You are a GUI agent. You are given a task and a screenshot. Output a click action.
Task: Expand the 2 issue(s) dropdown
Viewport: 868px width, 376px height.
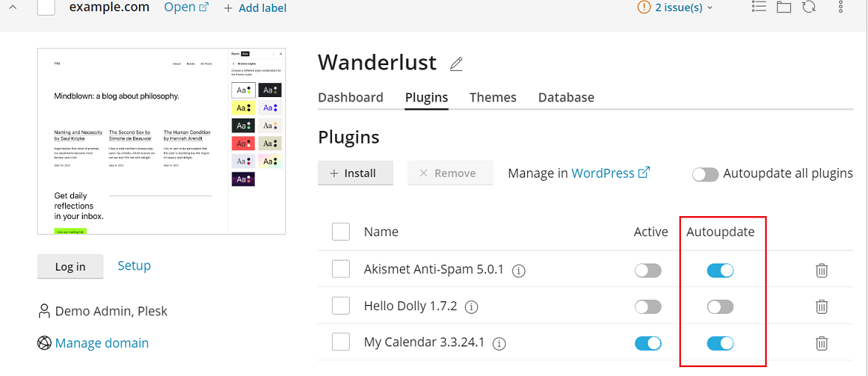point(674,7)
